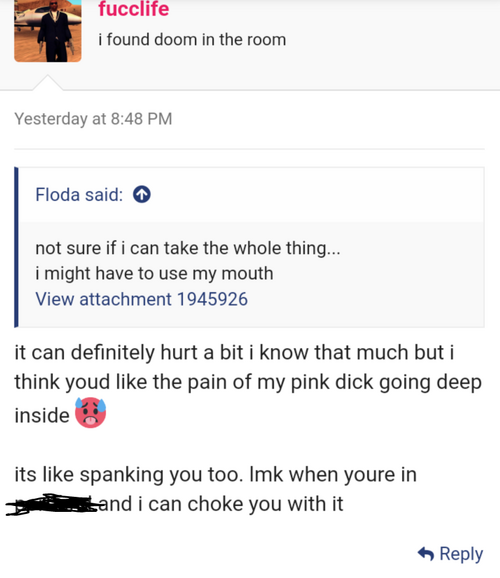Click the divider line below the timestamp
Image resolution: width=500 pixels, height=578 pixels.
click(249, 149)
